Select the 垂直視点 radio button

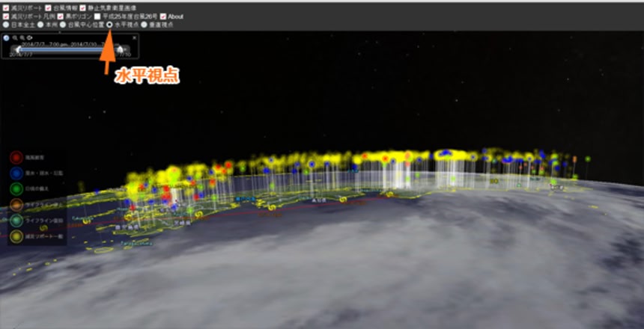[144, 25]
